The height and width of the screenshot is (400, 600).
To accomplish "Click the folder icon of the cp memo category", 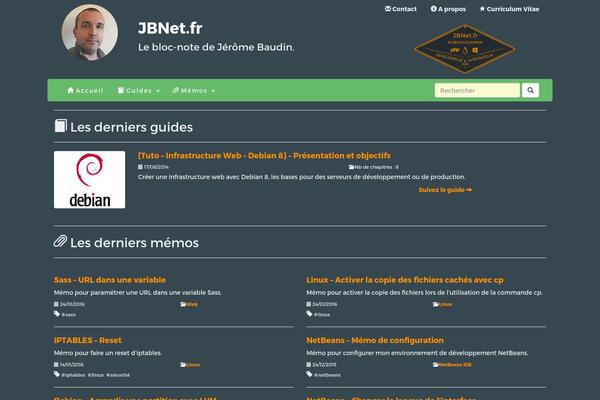I will pos(436,304).
